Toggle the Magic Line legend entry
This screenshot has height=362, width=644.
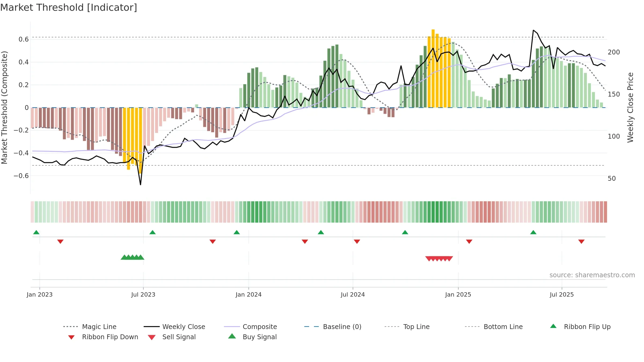90,327
